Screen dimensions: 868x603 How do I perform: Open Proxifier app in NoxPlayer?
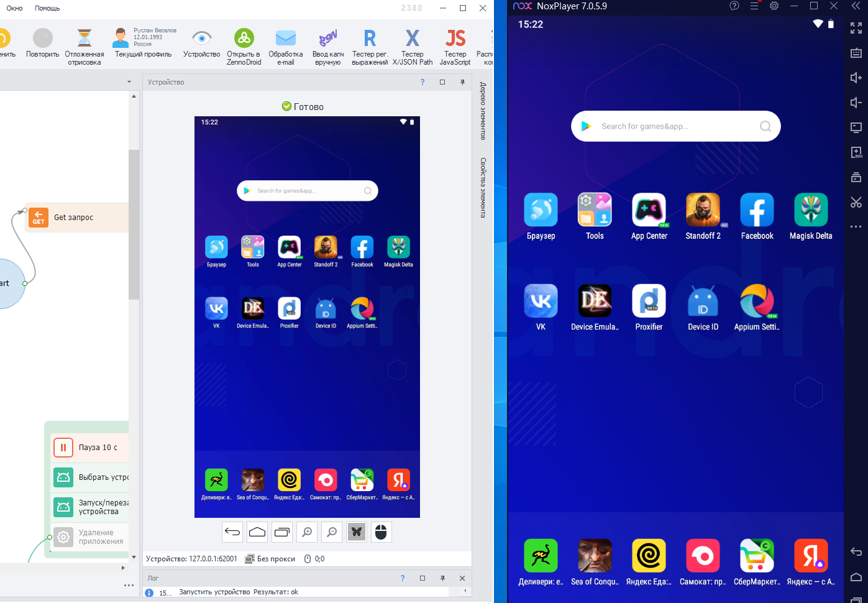click(x=649, y=307)
